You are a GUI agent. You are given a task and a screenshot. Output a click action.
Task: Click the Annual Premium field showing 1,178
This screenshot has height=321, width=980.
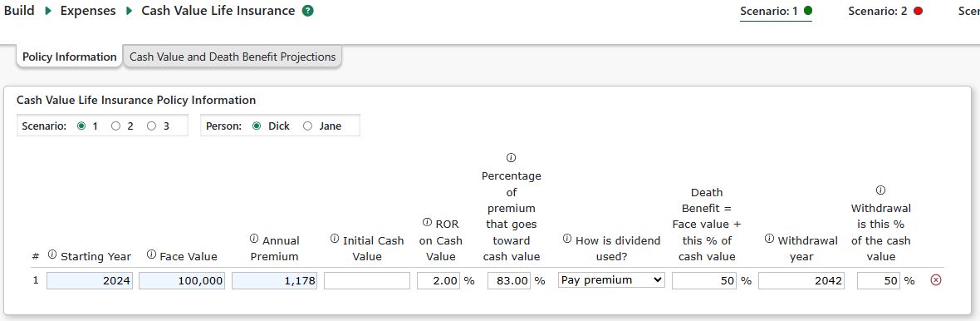point(274,280)
